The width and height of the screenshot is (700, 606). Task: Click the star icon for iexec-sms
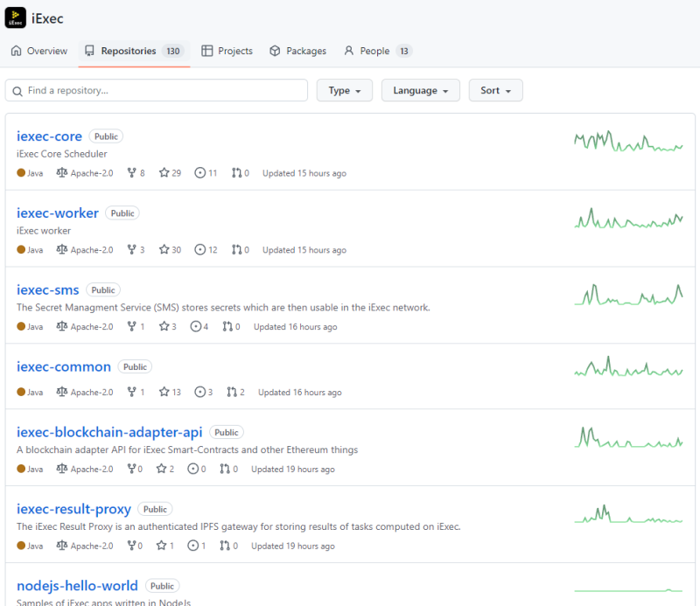coord(164,326)
